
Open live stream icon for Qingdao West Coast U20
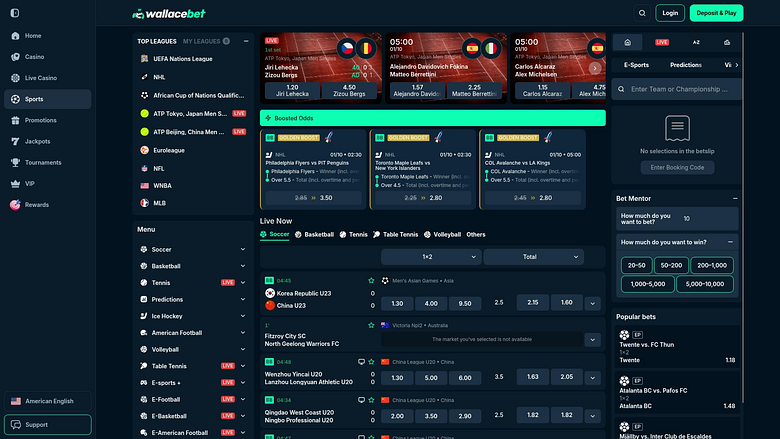point(361,400)
